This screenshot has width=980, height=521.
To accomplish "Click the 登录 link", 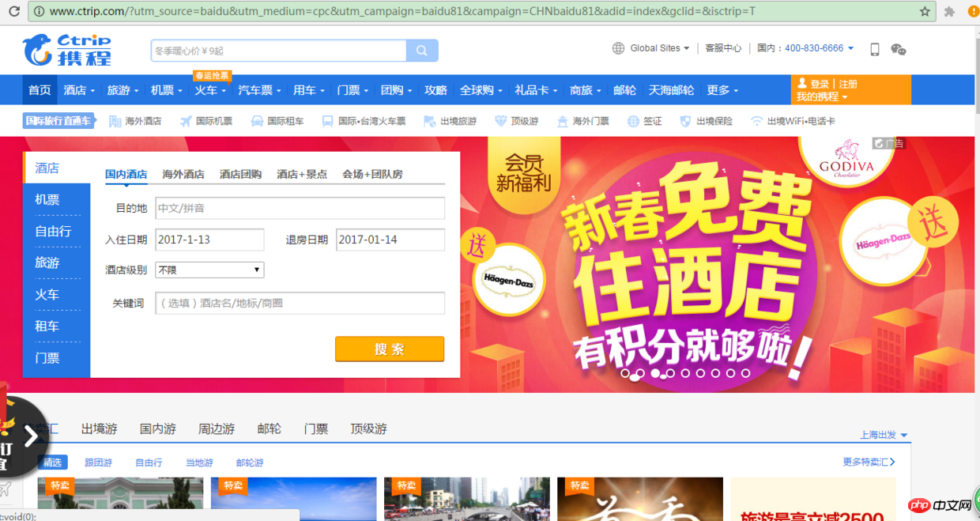I will pyautogui.click(x=820, y=84).
